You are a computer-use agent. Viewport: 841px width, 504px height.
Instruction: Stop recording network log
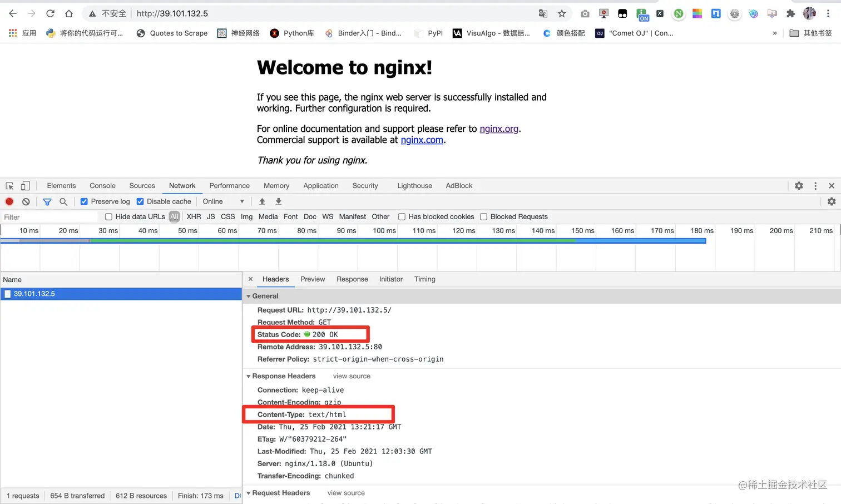(9, 201)
